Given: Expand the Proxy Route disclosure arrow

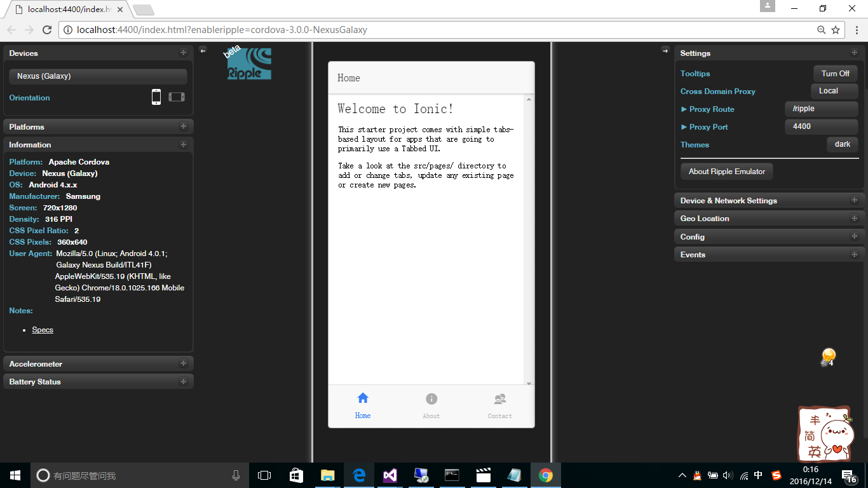Looking at the screenshot, I should click(684, 109).
